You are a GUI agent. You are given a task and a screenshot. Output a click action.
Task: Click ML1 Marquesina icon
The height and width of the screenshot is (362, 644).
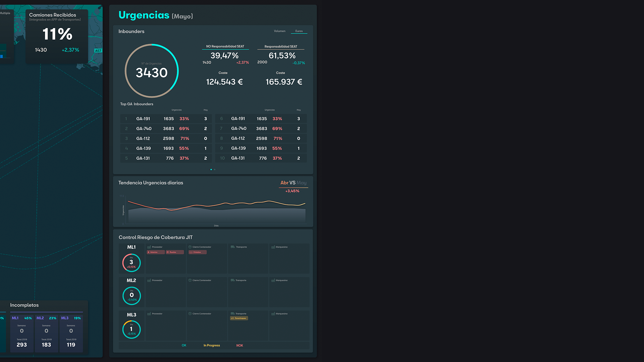tap(273, 247)
